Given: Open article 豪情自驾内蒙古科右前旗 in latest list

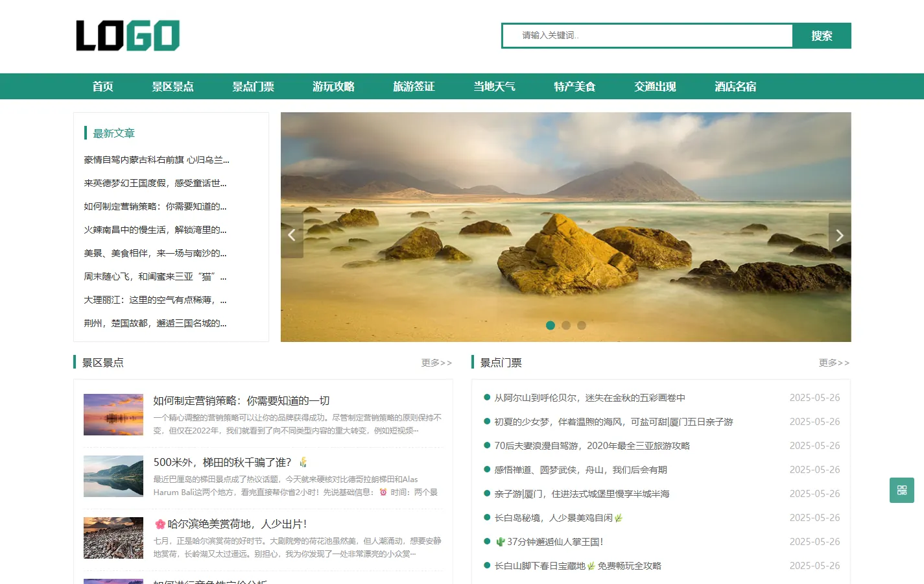Looking at the screenshot, I should tap(156, 160).
